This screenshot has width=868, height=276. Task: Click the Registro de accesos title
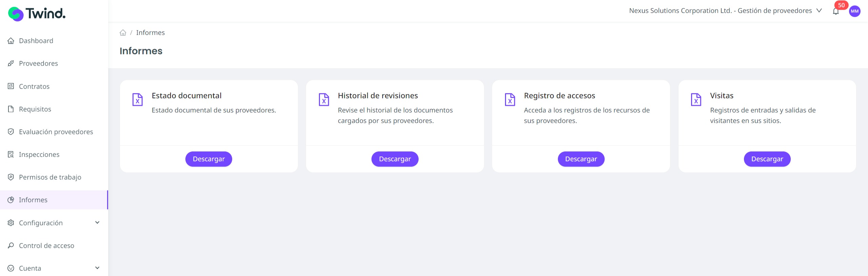(560, 95)
